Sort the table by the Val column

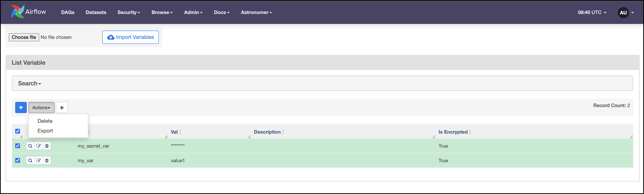pyautogui.click(x=175, y=132)
